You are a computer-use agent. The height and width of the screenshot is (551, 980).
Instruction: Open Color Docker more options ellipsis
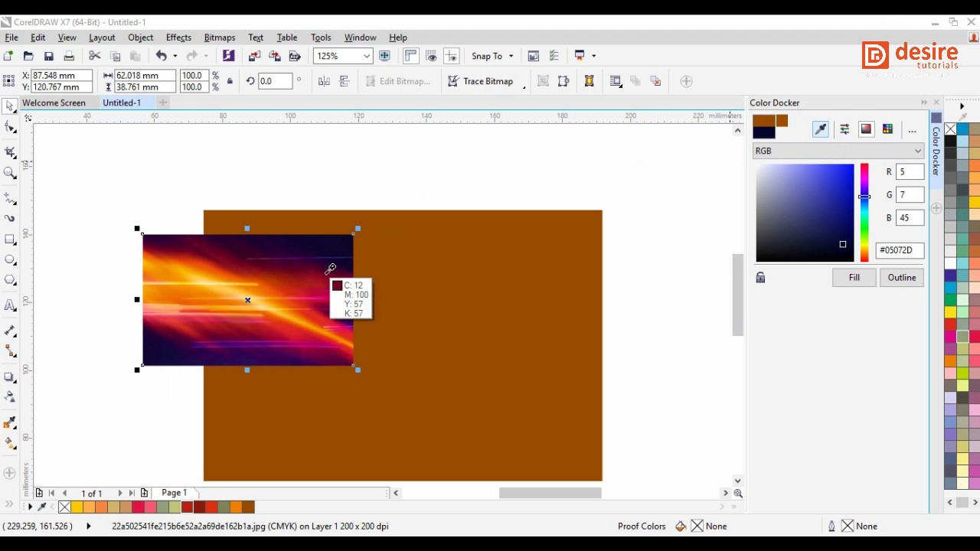912,130
